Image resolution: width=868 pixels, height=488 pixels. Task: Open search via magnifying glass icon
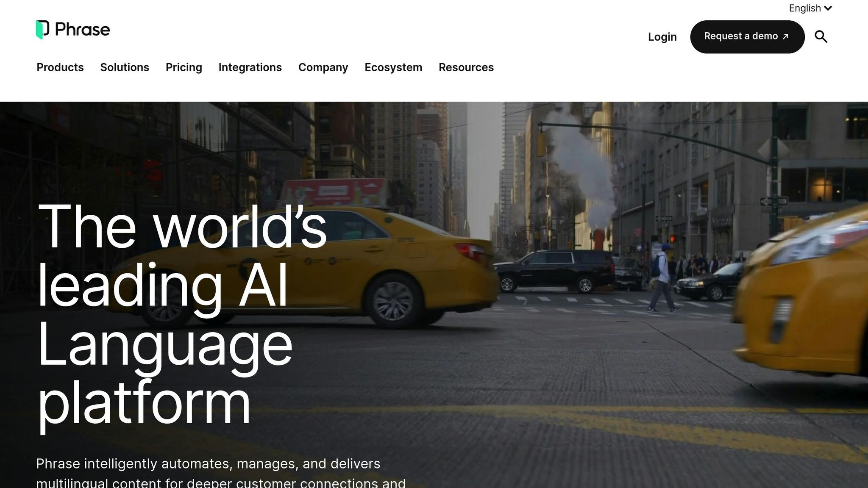tap(821, 37)
